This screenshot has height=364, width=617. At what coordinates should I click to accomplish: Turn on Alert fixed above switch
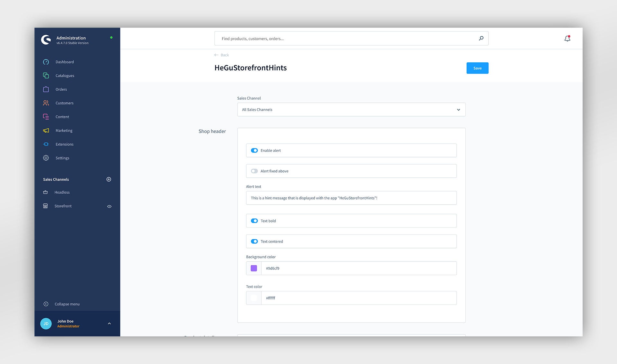(254, 171)
